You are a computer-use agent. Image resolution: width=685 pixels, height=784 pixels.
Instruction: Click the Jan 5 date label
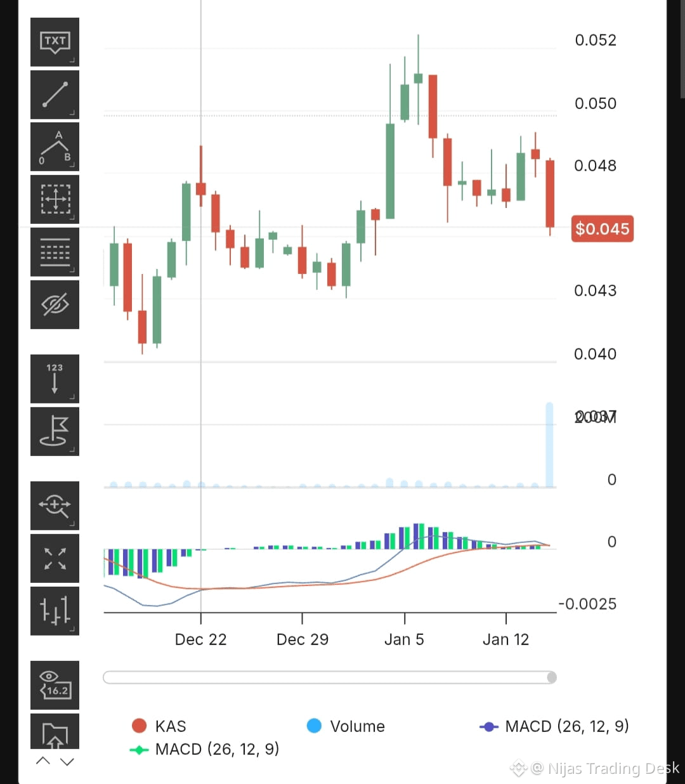pyautogui.click(x=404, y=639)
